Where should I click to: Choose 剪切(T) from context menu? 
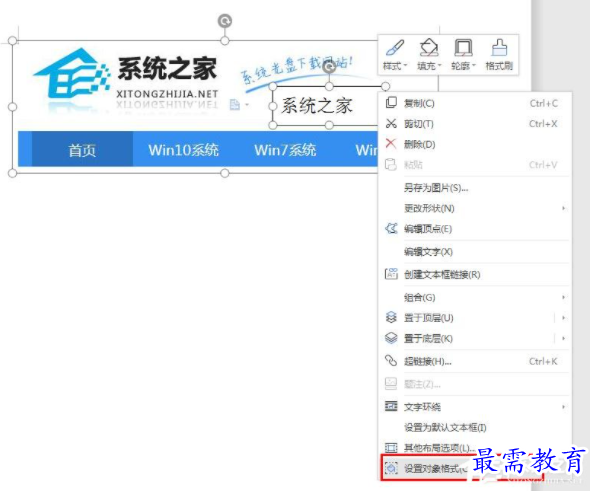coord(475,123)
